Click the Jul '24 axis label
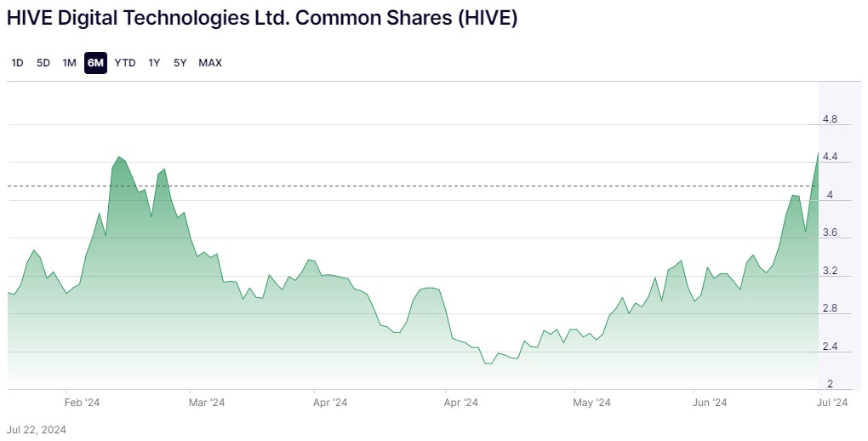This screenshot has width=868, height=441. [832, 403]
